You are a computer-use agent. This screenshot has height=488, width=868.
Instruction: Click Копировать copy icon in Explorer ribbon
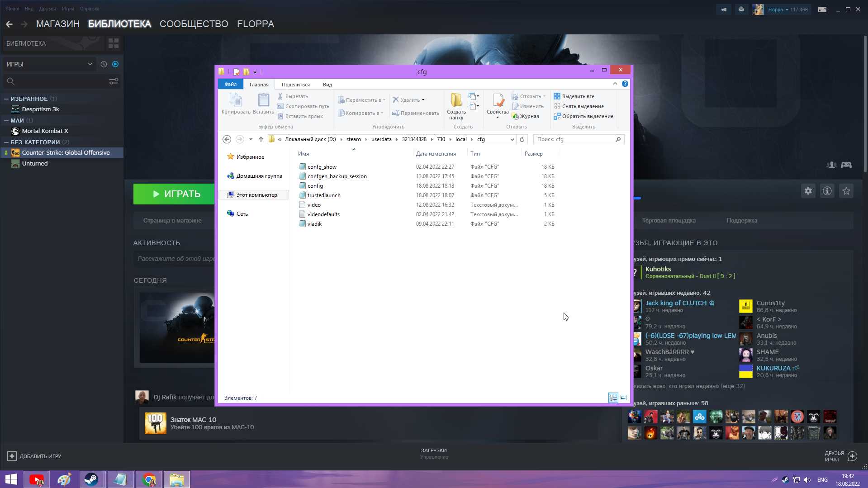pyautogui.click(x=236, y=104)
